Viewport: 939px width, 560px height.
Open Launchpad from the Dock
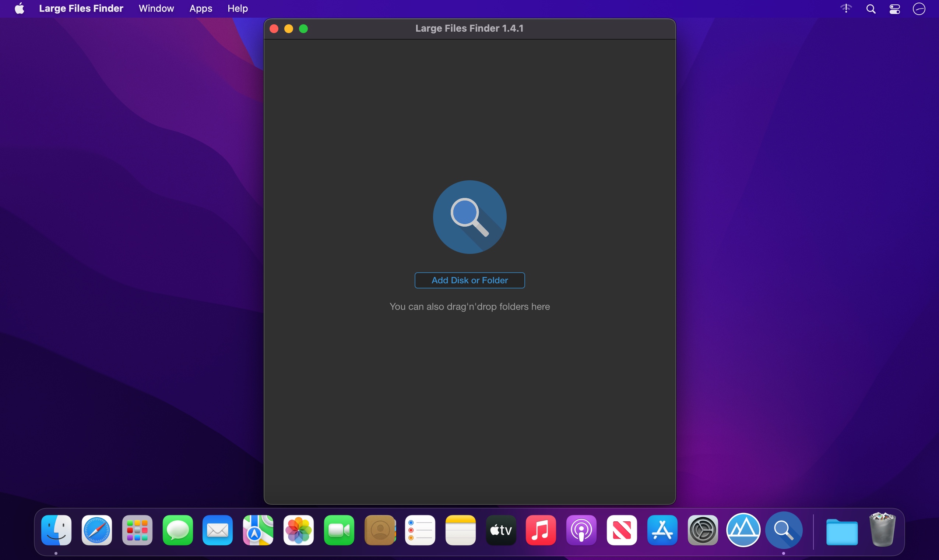(137, 530)
